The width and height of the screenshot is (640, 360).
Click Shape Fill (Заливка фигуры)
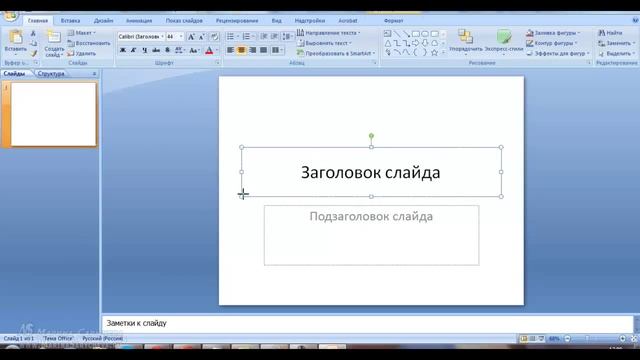553,33
